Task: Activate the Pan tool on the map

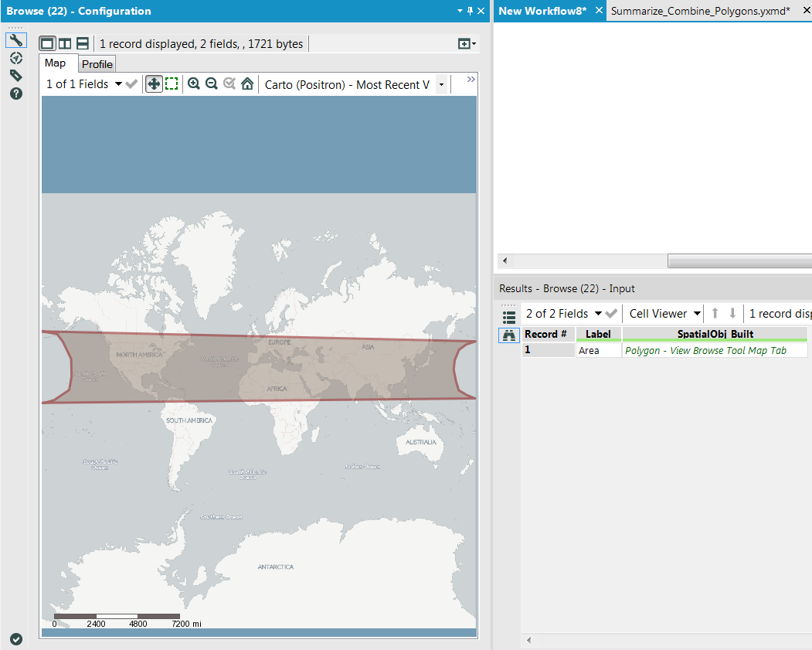Action: [x=154, y=83]
